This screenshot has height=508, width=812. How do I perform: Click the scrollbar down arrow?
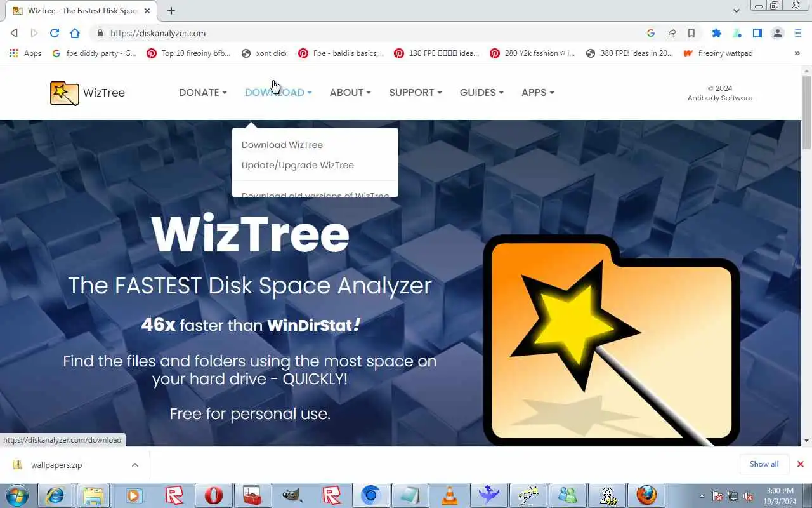pos(807,441)
